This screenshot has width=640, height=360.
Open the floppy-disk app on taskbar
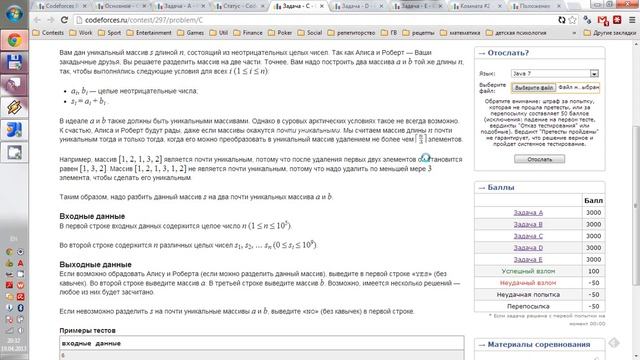(14, 62)
